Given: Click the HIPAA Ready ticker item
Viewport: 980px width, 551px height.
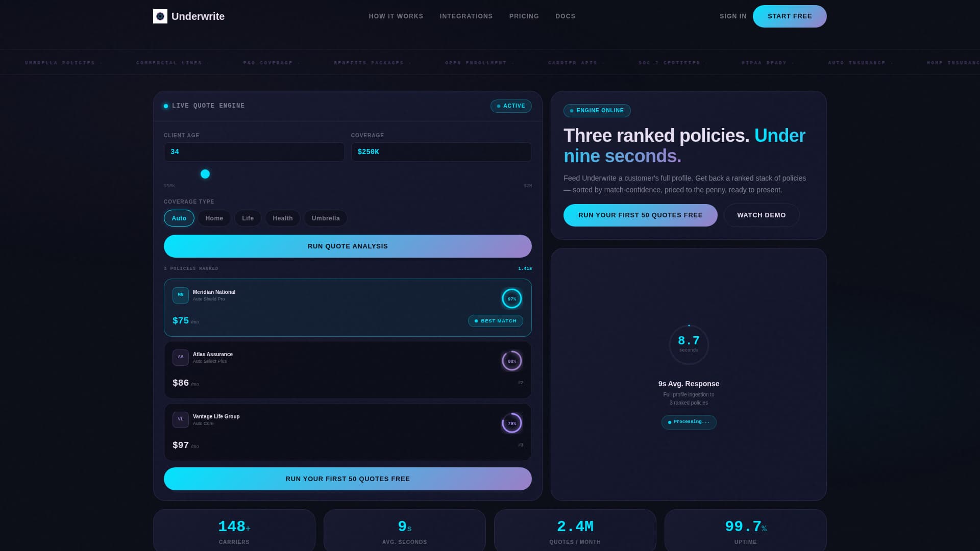Looking at the screenshot, I should [x=764, y=63].
